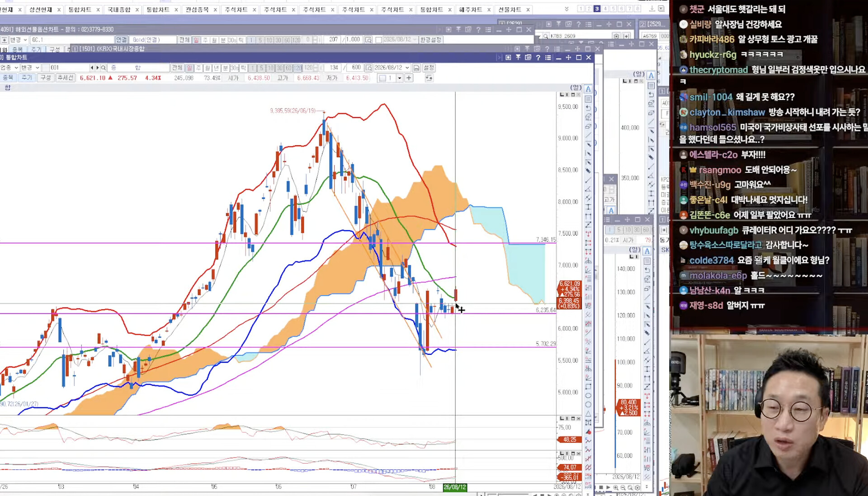Viewport: 868px width, 496px height.
Task: Click the 추세선 button under the 통합차트 toolbar
Action: click(x=66, y=78)
